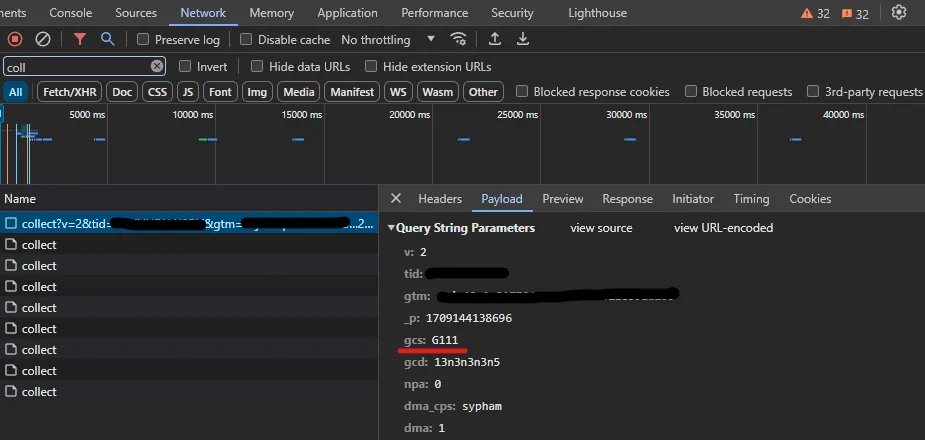The height and width of the screenshot is (440, 925).
Task: Select the All filter type
Action: pyautogui.click(x=16, y=91)
